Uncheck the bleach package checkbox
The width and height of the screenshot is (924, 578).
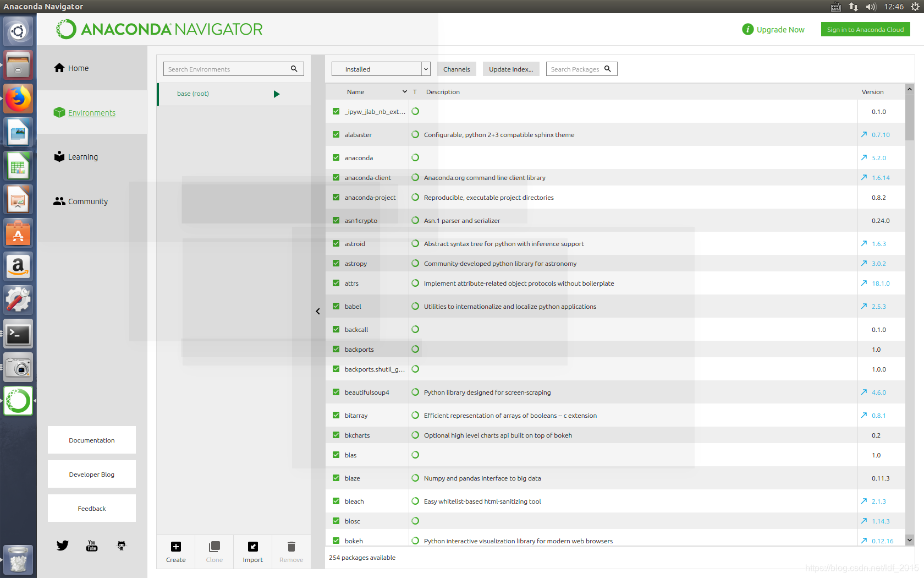tap(336, 501)
